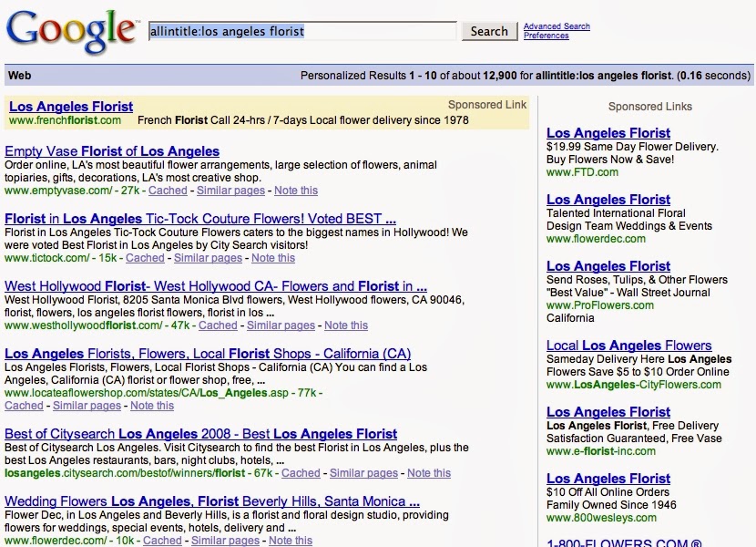Open Similar pages for flowerdec.com result
756x547 pixels.
(x=225, y=541)
